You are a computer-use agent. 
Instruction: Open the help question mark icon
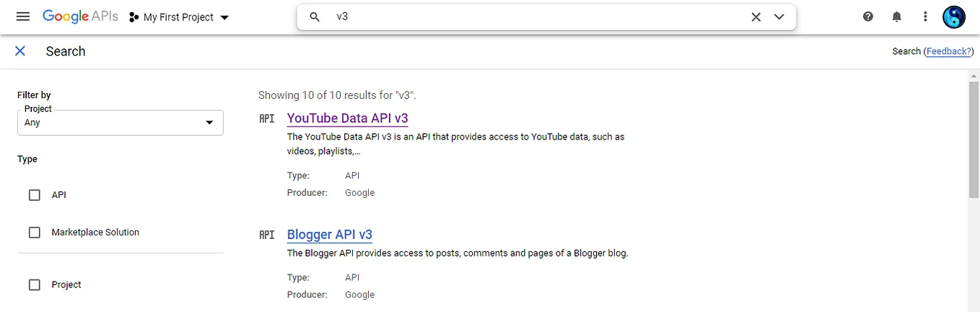pyautogui.click(x=868, y=17)
